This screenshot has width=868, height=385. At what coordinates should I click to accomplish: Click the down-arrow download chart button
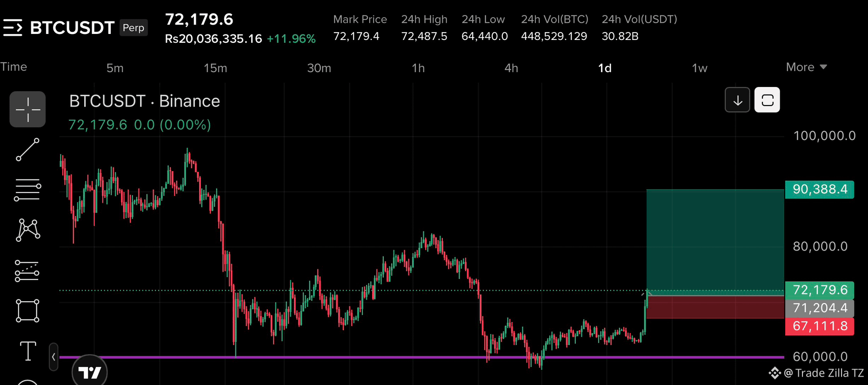[737, 100]
